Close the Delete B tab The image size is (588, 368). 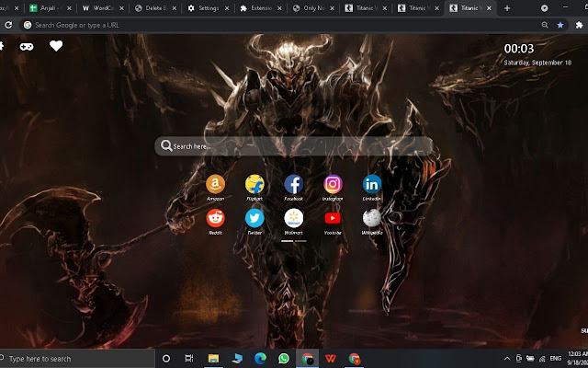(x=175, y=8)
